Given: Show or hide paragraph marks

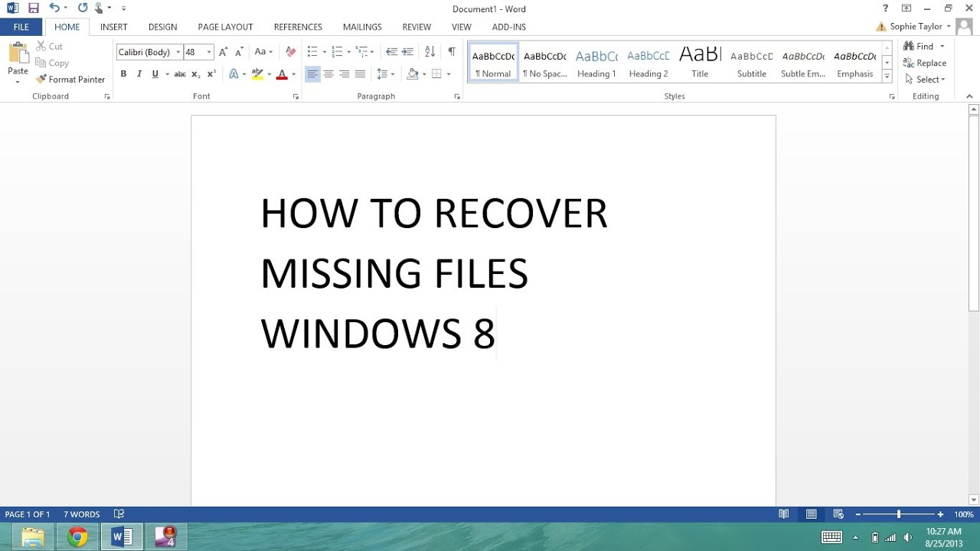Looking at the screenshot, I should point(452,52).
